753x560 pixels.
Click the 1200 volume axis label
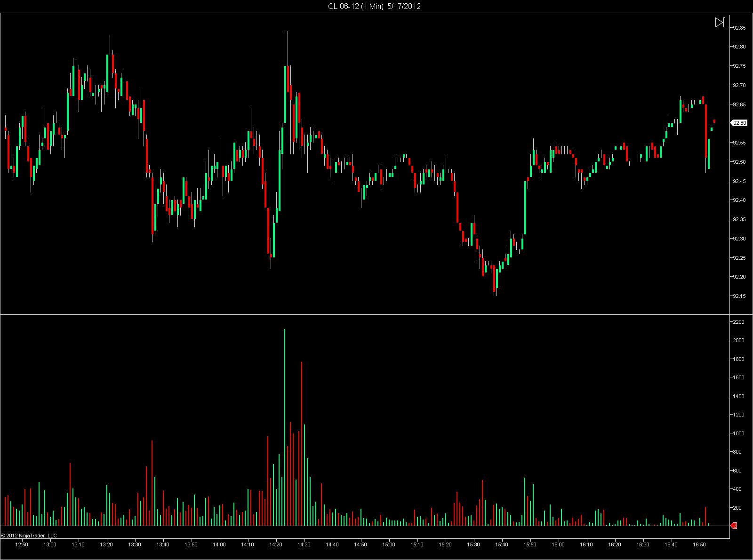[738, 415]
